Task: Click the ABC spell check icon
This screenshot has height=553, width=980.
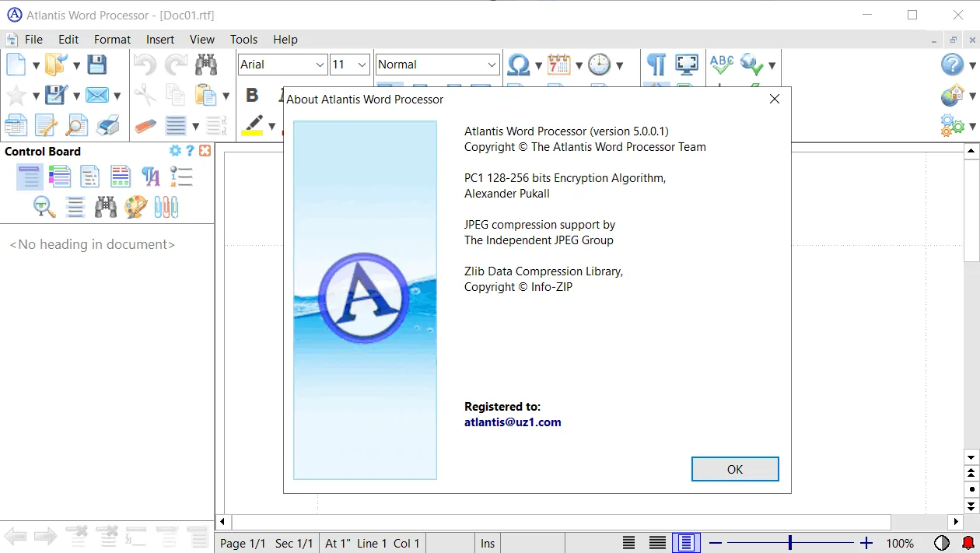Action: [722, 64]
